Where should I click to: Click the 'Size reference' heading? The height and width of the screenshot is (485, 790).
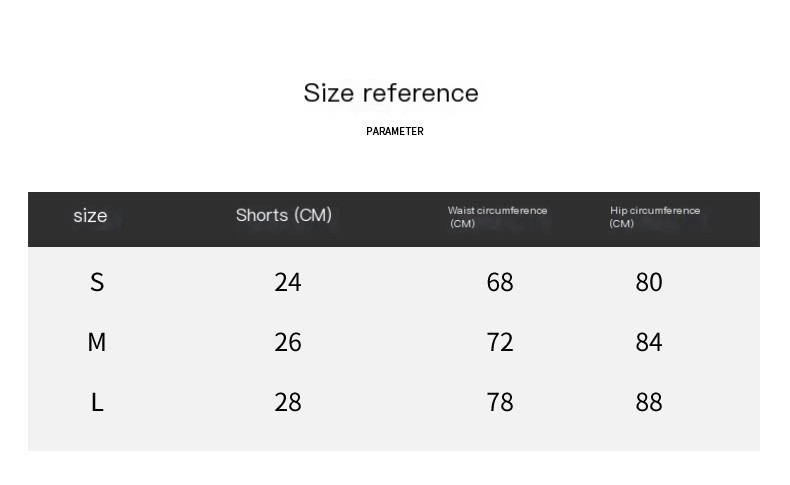(x=391, y=93)
